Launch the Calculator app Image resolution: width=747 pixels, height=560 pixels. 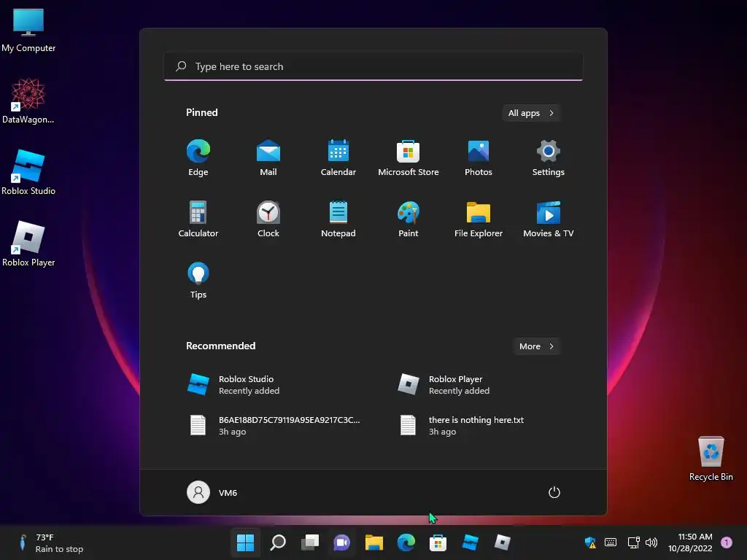[x=198, y=219]
